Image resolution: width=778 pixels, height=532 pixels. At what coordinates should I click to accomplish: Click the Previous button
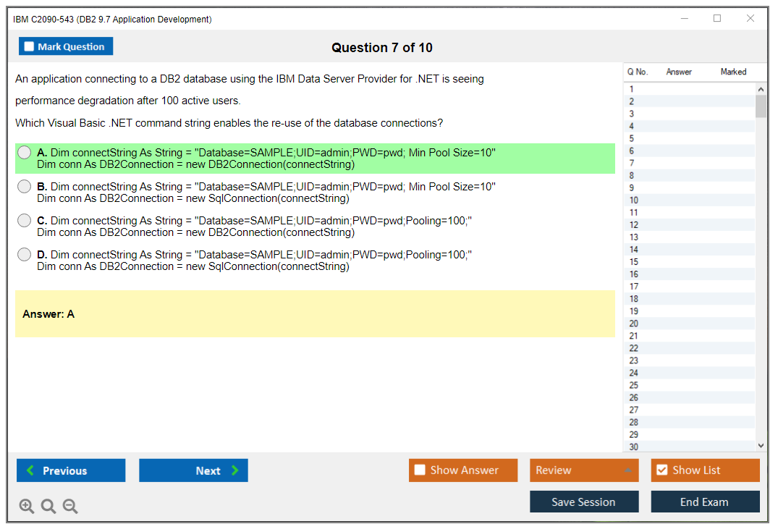71,470
